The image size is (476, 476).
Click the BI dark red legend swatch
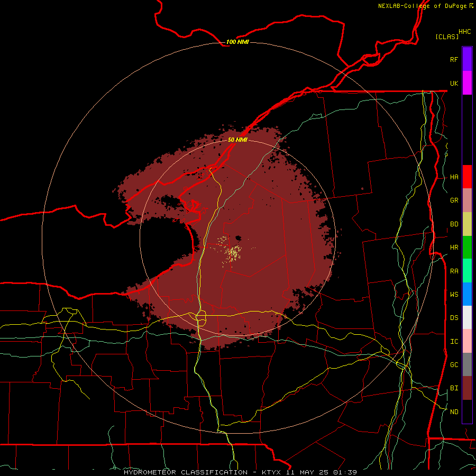[467, 388]
